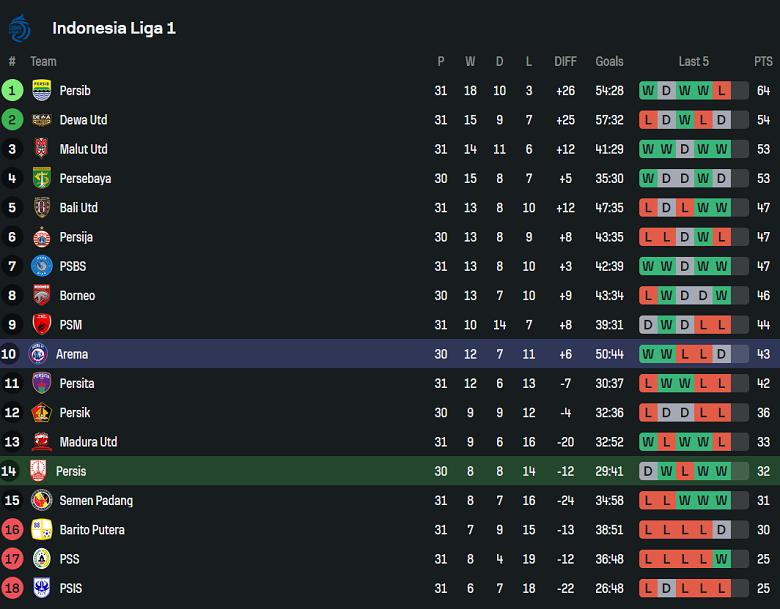The width and height of the screenshot is (780, 609).
Task: Click the DIFF column header
Action: pyautogui.click(x=565, y=62)
